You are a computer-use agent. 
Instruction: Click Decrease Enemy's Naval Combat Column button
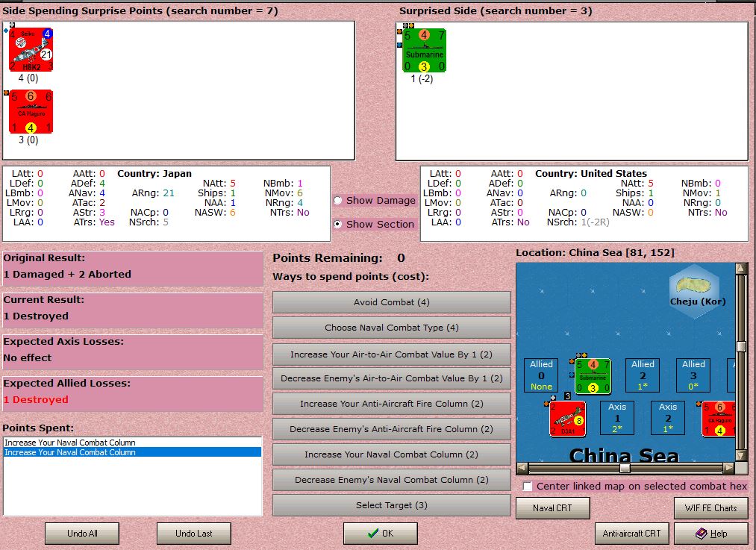click(x=392, y=480)
